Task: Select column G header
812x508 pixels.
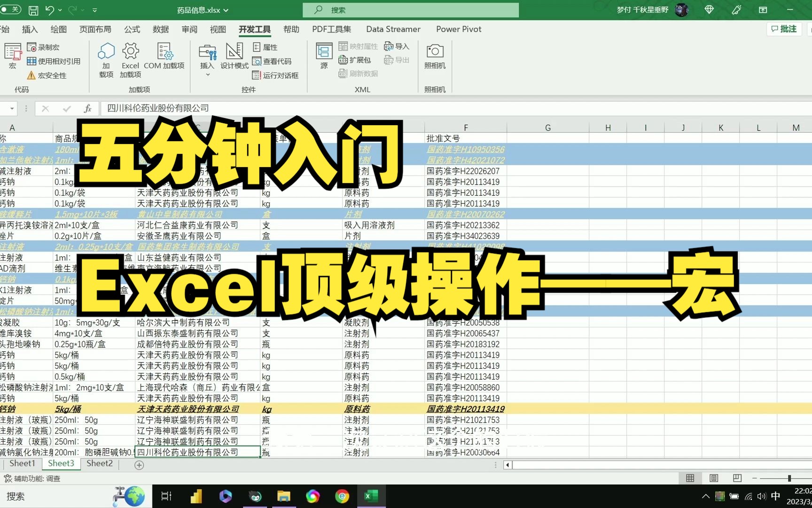Action: coord(548,127)
